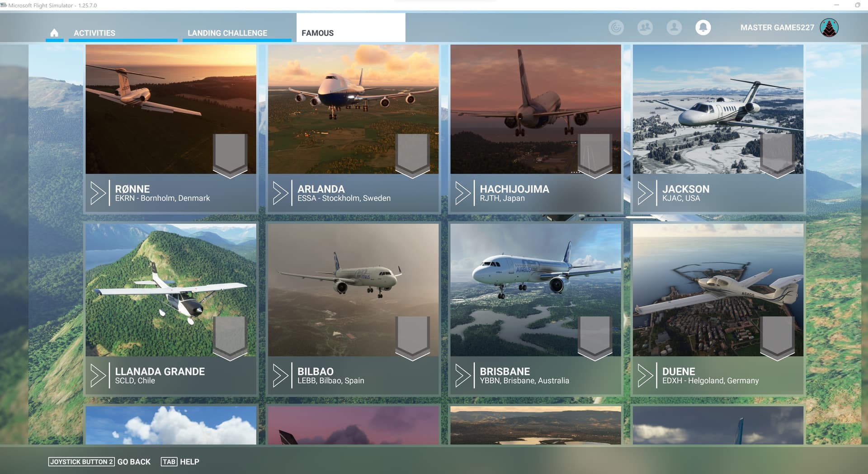Open the partially visible purple dusk challenge thumbnail
Screen dimensions: 868x474
click(353, 425)
